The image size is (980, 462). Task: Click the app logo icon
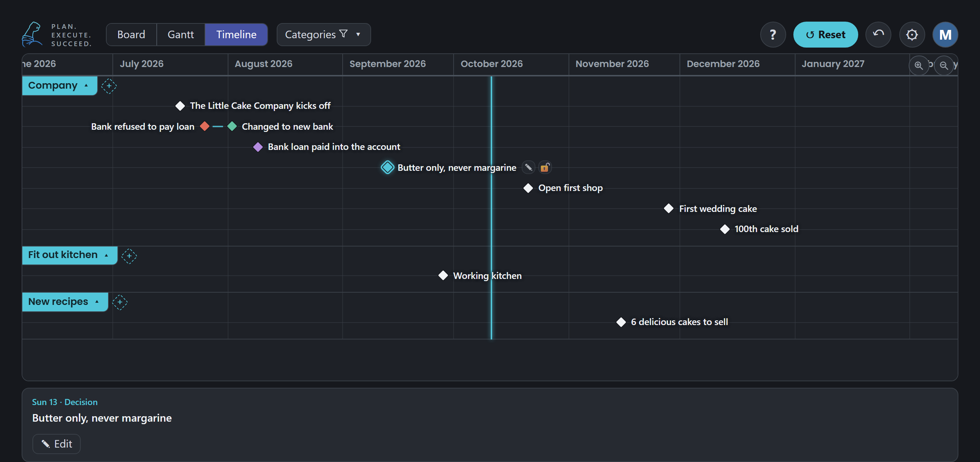(x=32, y=34)
